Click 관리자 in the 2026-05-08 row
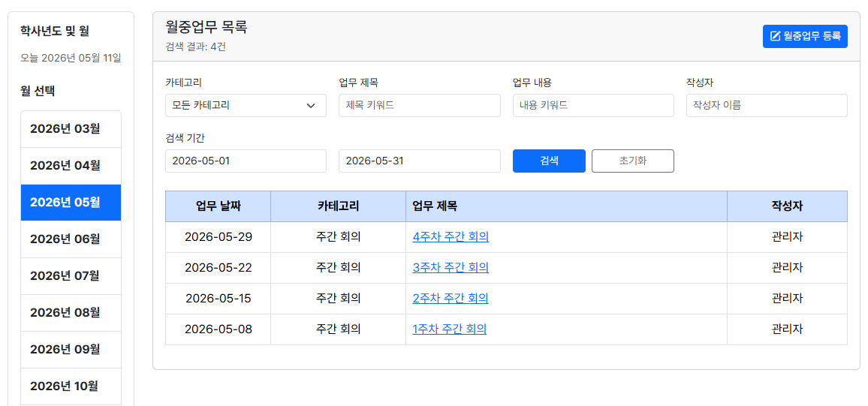Image resolution: width=868 pixels, height=406 pixels. (787, 329)
